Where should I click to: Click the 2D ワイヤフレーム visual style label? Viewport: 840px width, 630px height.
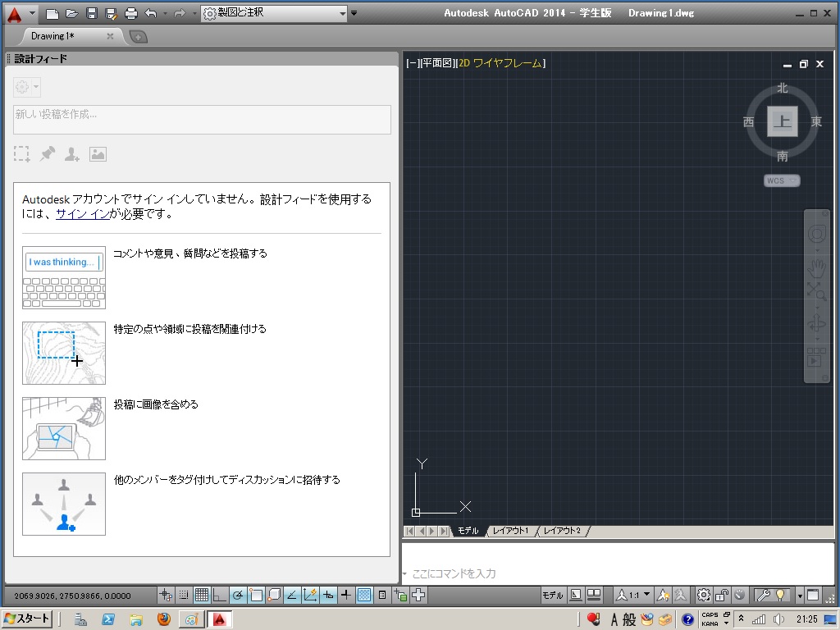500,63
